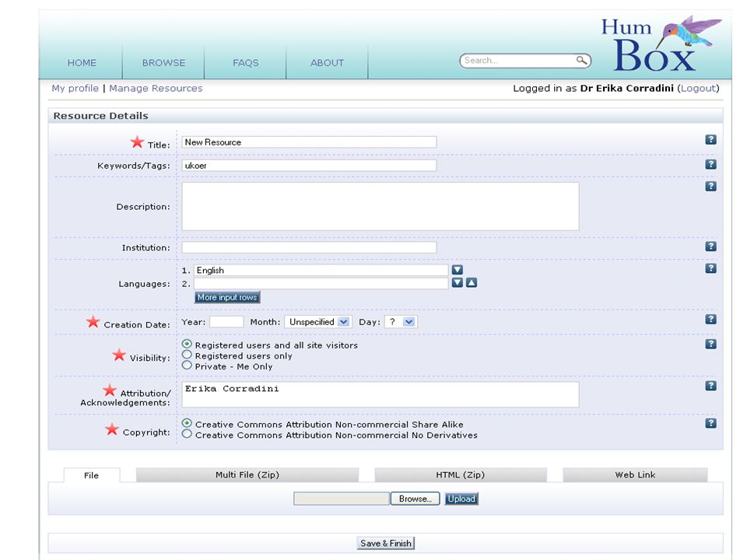
Task: Switch to the File upload tab
Action: click(x=92, y=475)
